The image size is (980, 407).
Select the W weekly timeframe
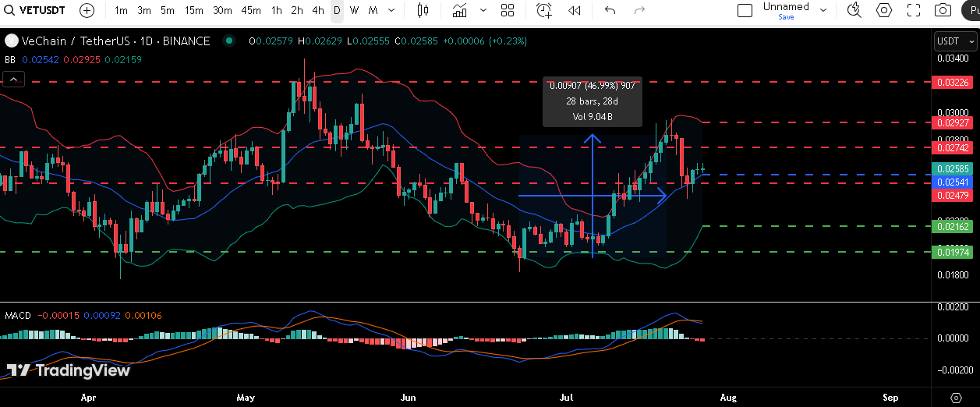[355, 11]
